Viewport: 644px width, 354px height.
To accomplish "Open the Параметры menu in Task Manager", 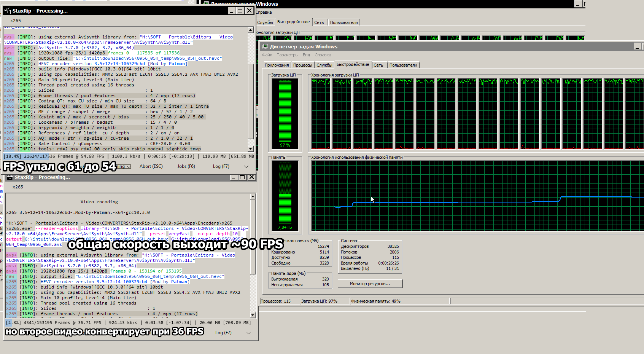I will tap(287, 55).
